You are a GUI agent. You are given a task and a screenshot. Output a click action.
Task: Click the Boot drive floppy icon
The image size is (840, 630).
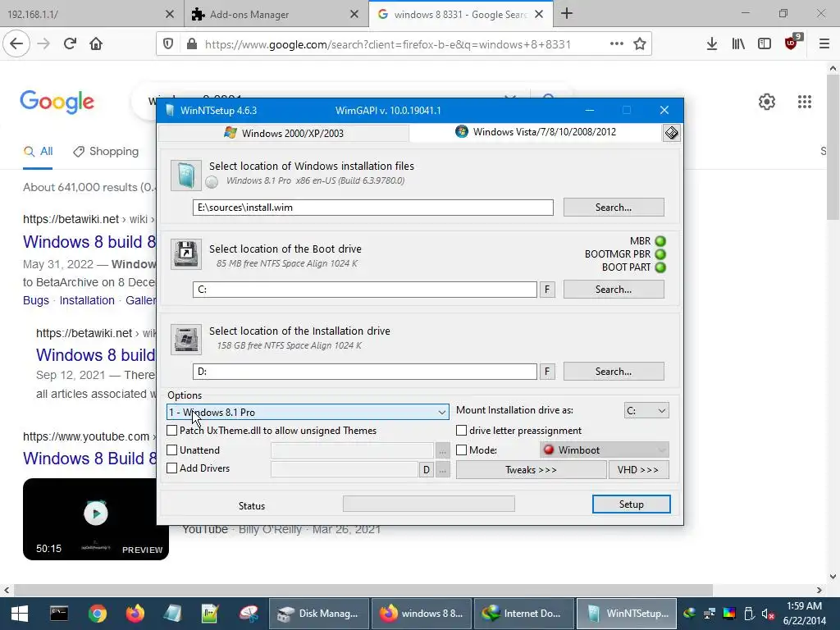pyautogui.click(x=186, y=254)
